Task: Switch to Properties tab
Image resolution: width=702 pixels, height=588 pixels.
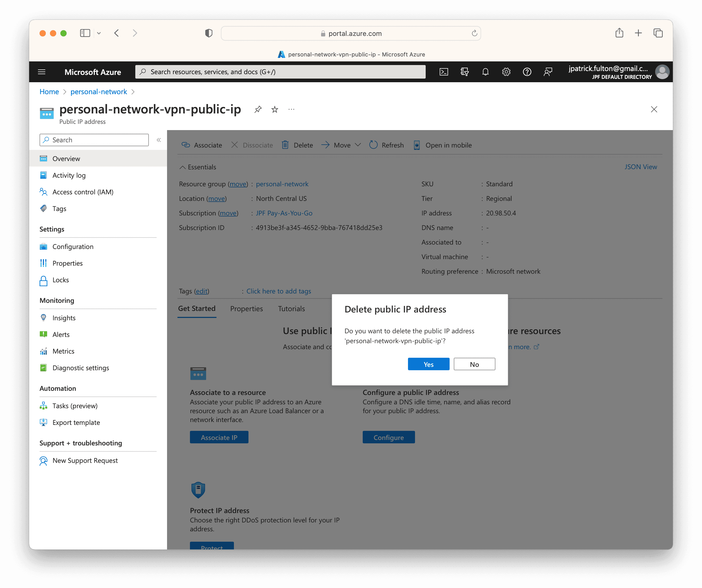Action: pos(246,309)
